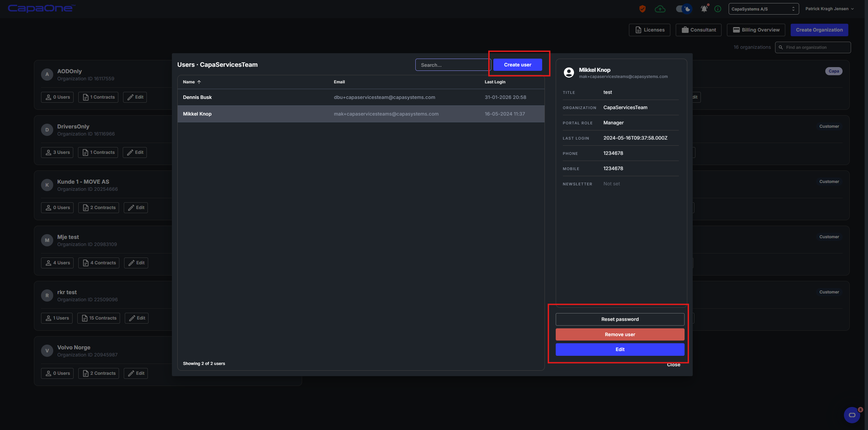This screenshot has width=868, height=430.
Task: Open 1 Users for rkr test
Action: 57,318
